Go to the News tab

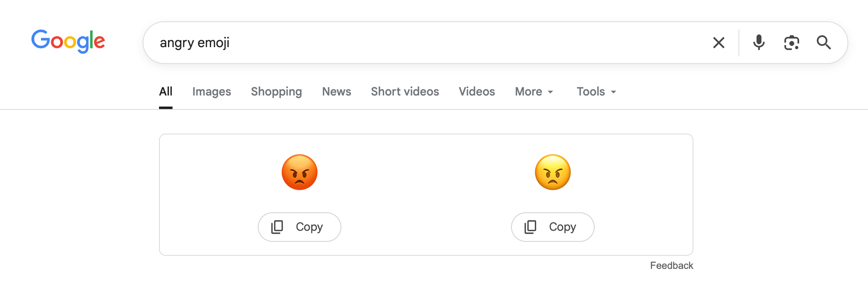[x=336, y=92]
